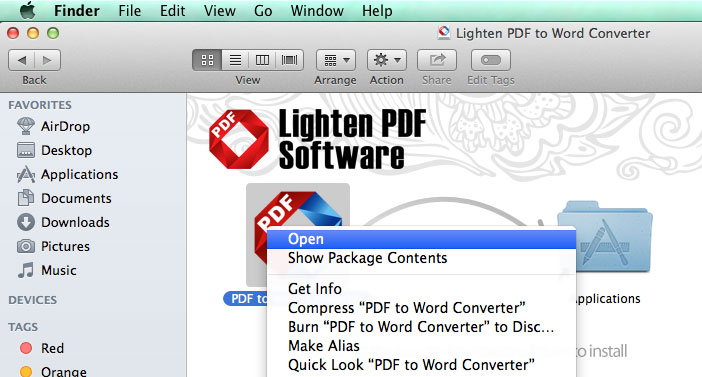Click the FAVORITES sidebar heading
702x377 pixels.
(40, 105)
